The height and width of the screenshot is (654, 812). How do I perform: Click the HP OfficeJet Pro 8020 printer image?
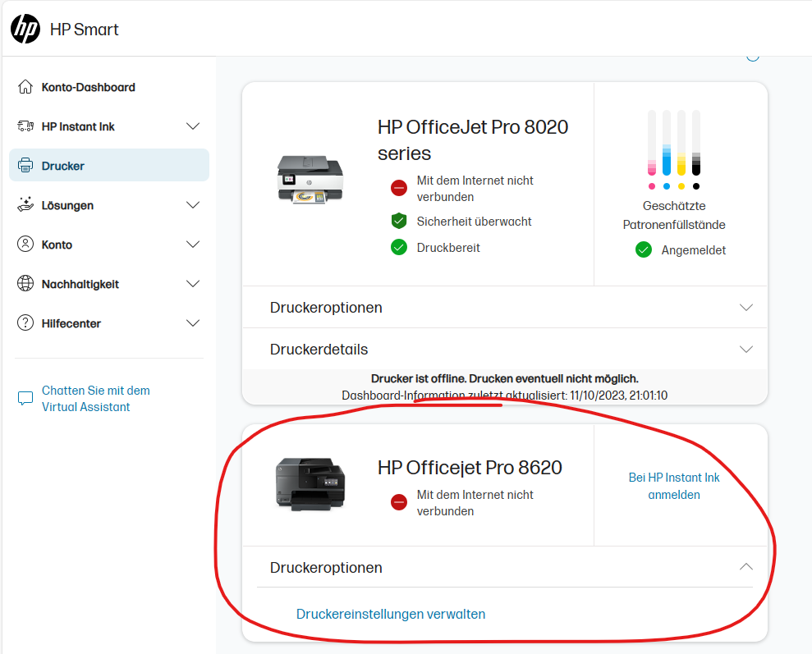pyautogui.click(x=310, y=179)
